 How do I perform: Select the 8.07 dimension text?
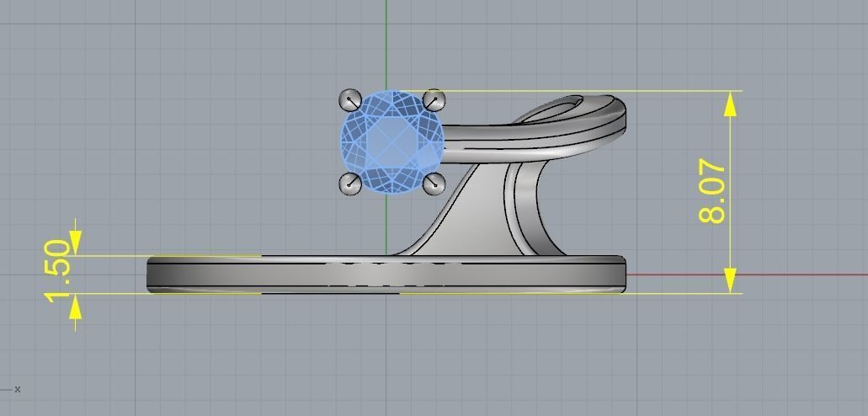point(712,191)
